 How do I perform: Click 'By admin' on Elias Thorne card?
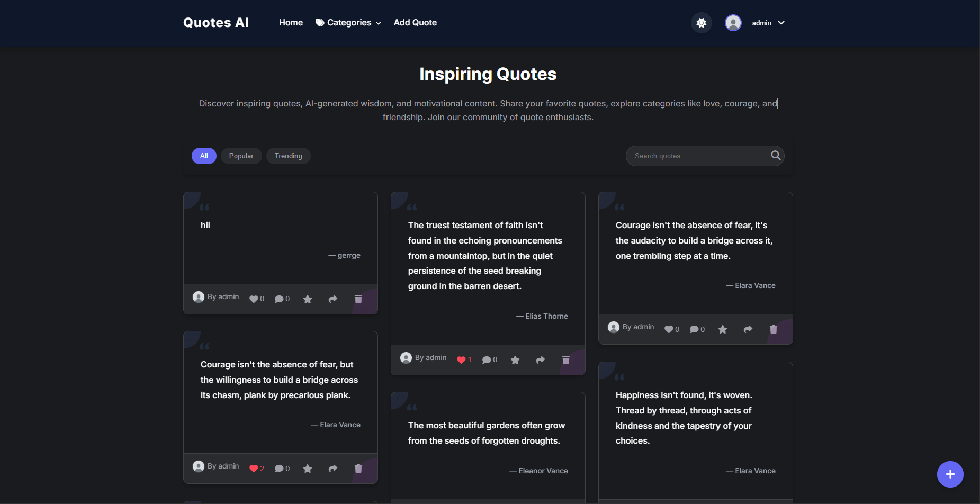430,357
